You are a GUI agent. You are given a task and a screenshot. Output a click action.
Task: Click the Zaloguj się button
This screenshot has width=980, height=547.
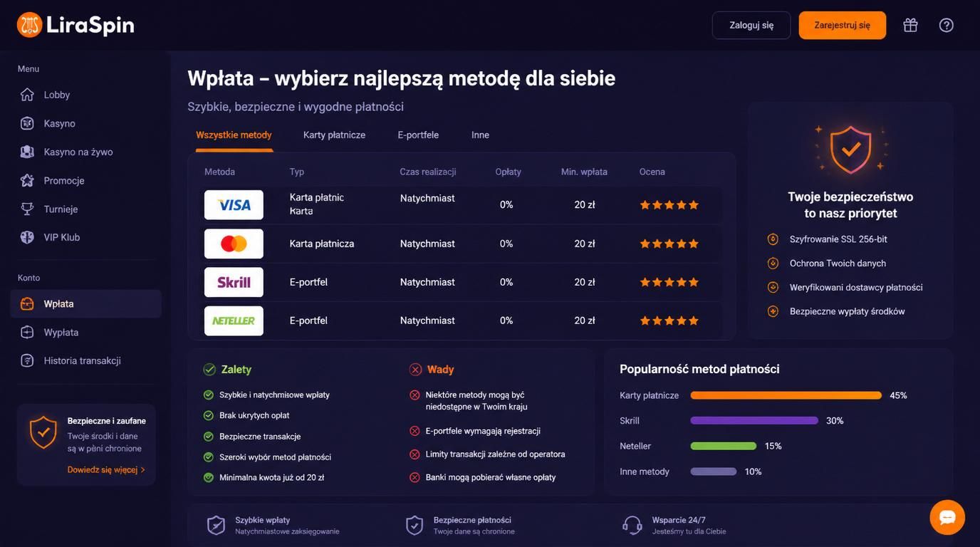coord(751,25)
